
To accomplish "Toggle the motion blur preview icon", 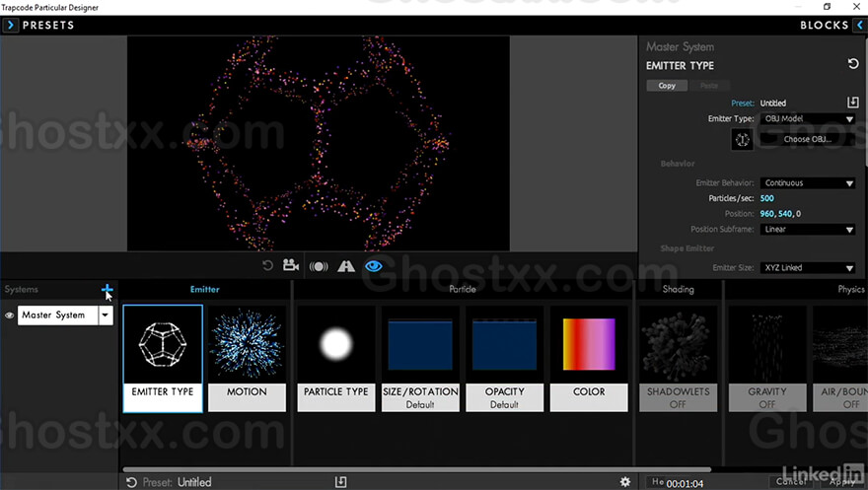I will click(x=319, y=266).
